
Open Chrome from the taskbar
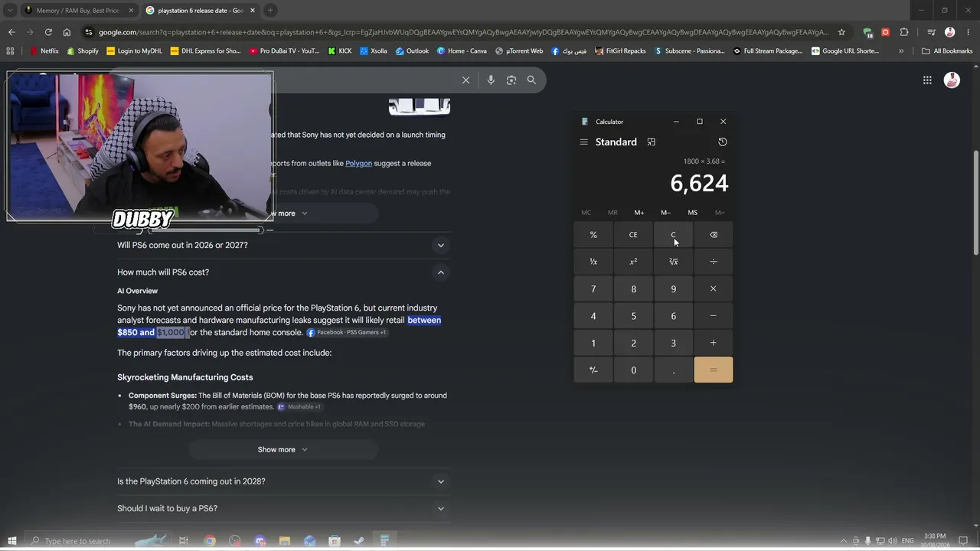210,541
